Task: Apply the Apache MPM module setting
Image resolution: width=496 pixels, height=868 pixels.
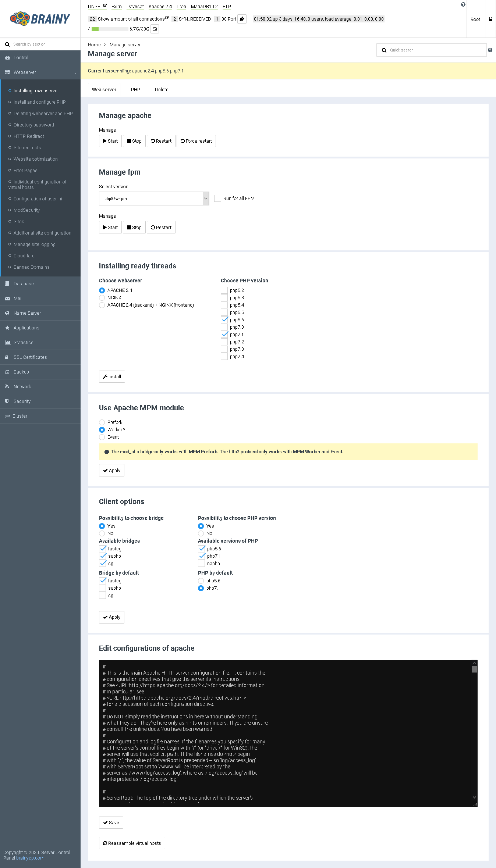Action: click(111, 471)
